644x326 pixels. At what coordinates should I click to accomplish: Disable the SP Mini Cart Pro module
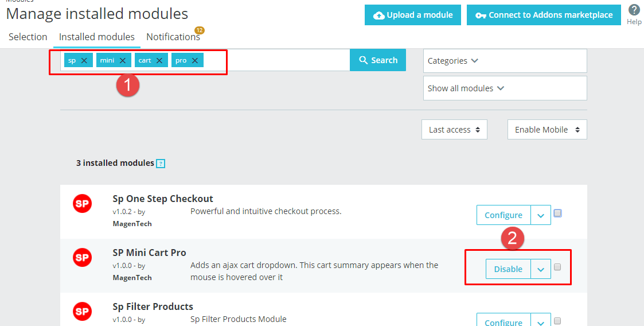[508, 269]
